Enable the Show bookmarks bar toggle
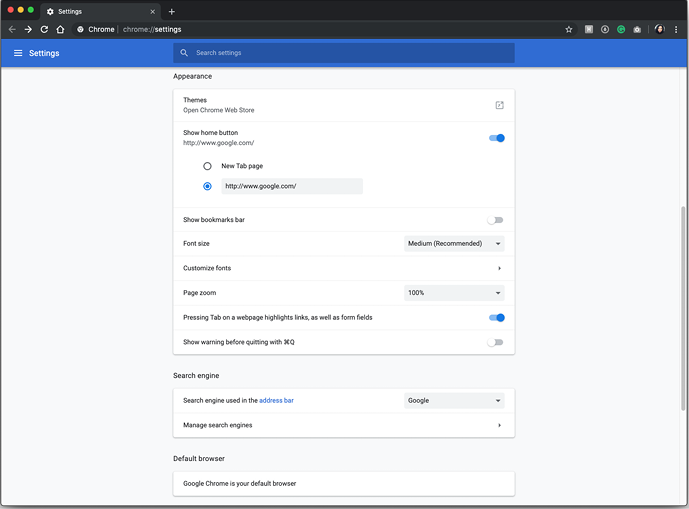This screenshot has width=689, height=509. coord(496,220)
